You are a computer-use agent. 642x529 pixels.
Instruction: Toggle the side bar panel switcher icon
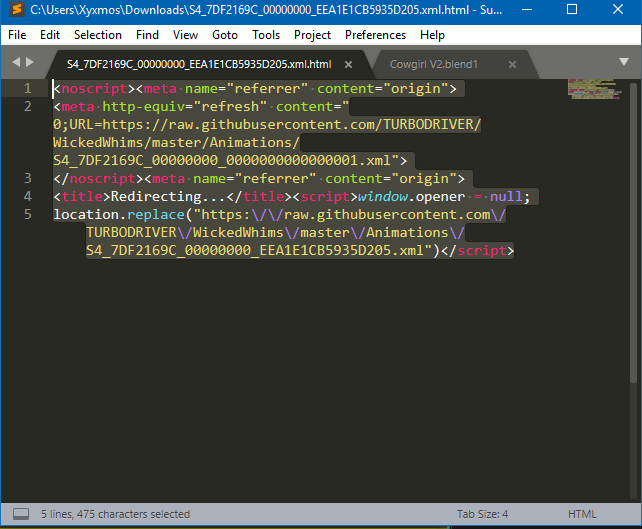tap(21, 514)
